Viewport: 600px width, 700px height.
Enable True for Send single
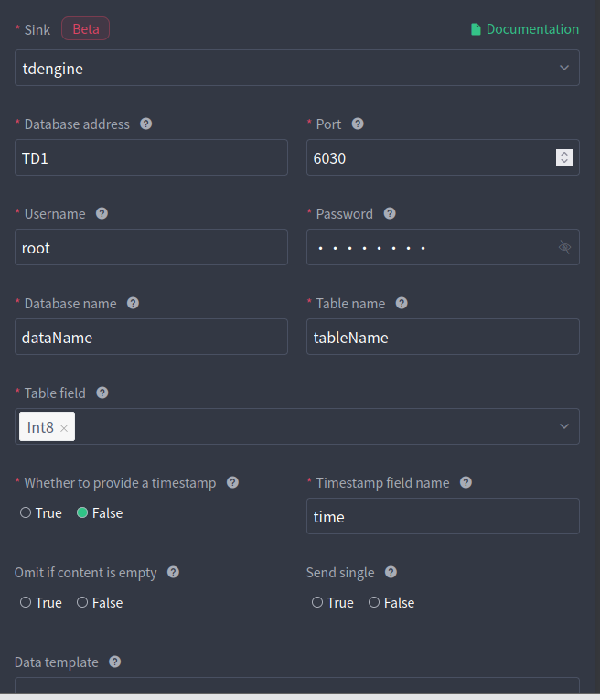click(317, 602)
